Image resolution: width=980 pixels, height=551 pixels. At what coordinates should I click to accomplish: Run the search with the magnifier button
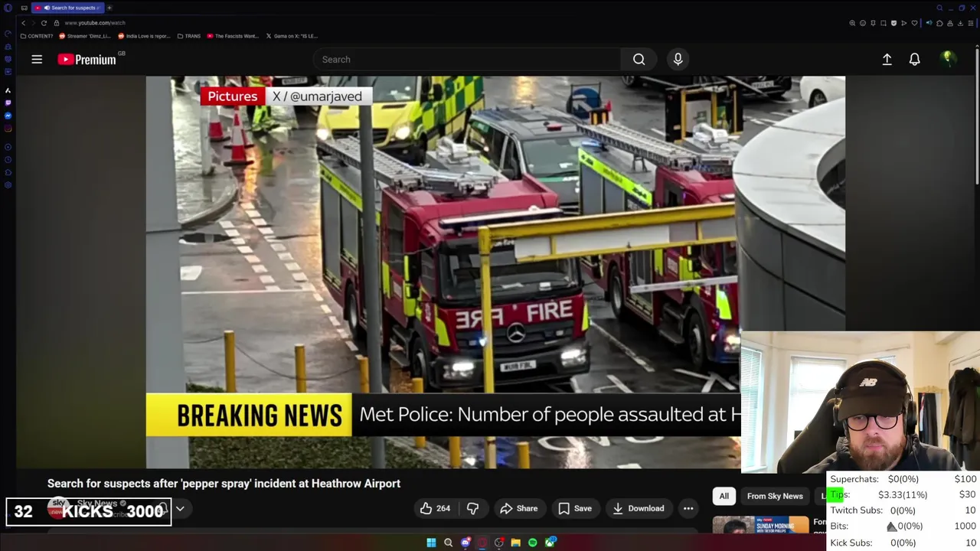pos(639,59)
